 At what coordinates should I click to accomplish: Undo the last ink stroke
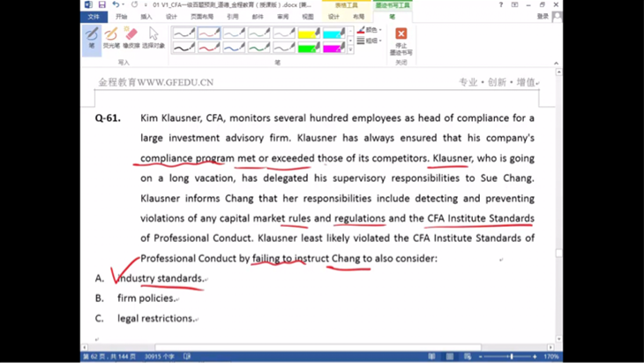116,4
